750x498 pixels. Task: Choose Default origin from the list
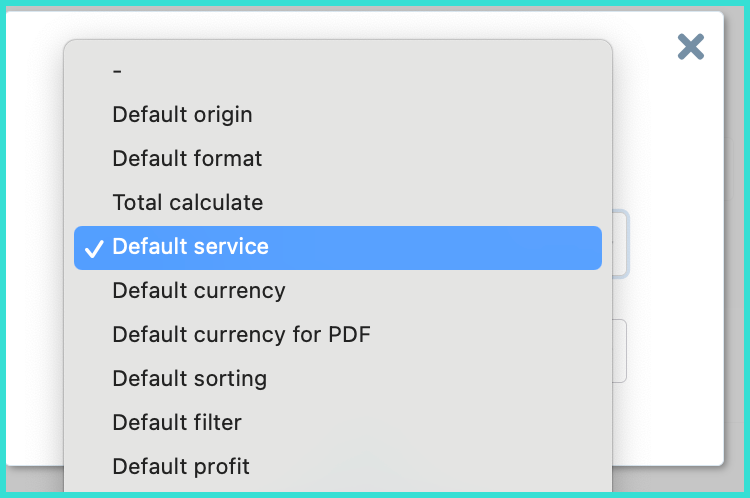[x=182, y=115]
